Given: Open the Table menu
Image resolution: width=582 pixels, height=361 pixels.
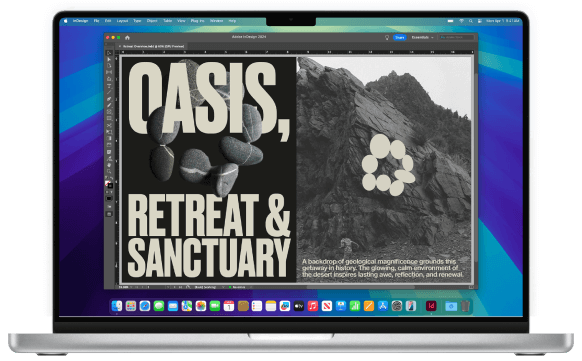Looking at the screenshot, I should pyautogui.click(x=168, y=21).
